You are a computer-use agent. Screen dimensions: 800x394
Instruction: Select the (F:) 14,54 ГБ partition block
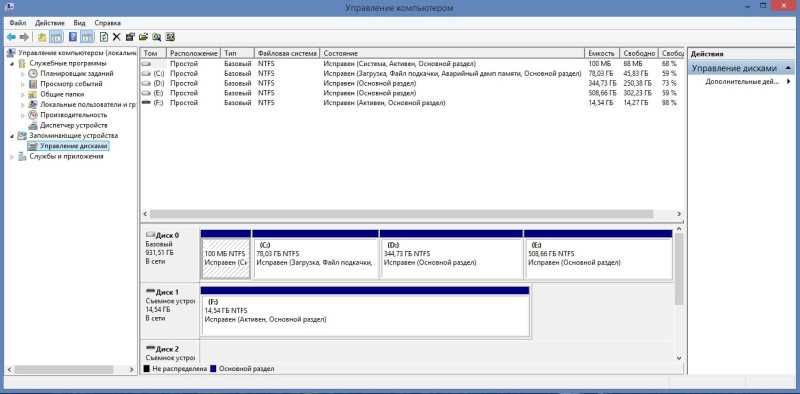click(x=365, y=311)
